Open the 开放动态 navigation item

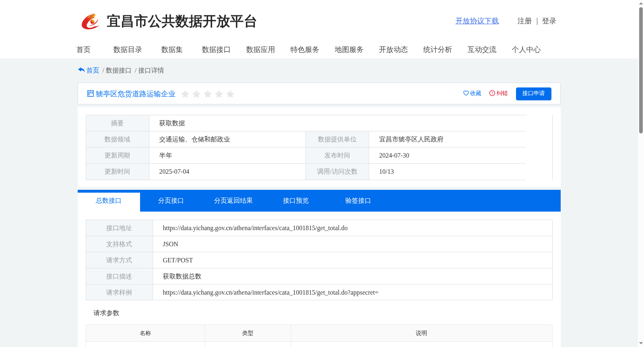393,50
